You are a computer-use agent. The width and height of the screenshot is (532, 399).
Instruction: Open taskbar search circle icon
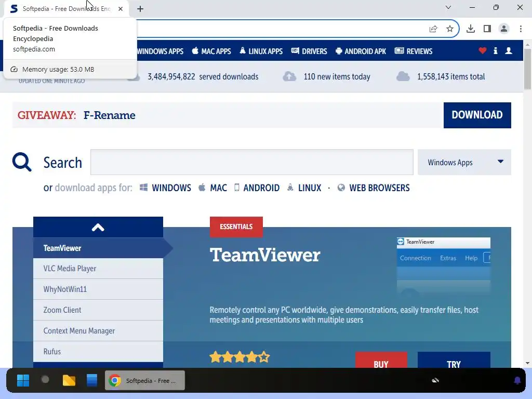tap(45, 380)
